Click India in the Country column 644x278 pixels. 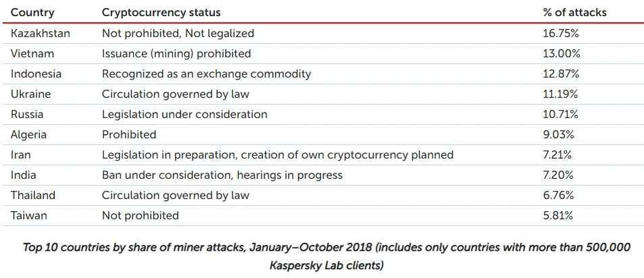(x=24, y=175)
